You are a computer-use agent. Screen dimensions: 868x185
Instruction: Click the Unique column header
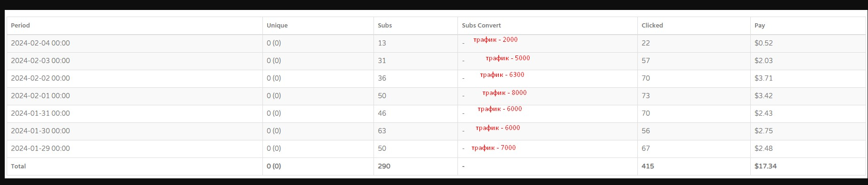click(x=277, y=26)
